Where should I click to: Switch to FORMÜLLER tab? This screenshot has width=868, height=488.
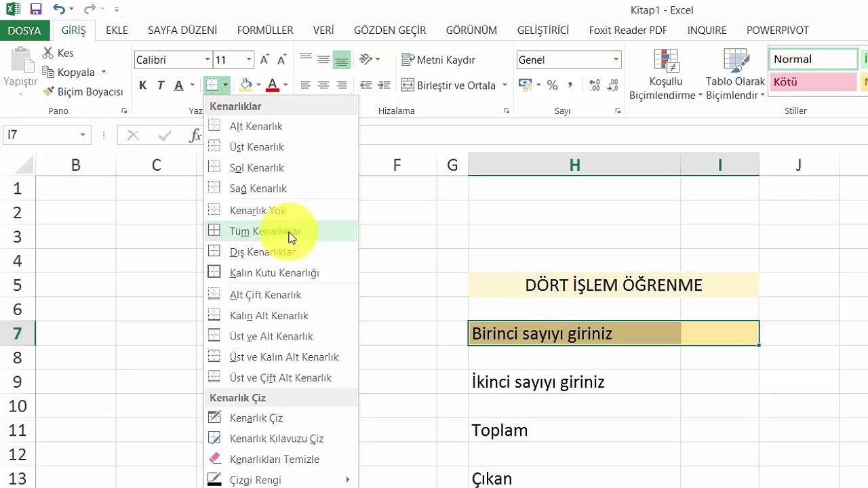coord(265,30)
